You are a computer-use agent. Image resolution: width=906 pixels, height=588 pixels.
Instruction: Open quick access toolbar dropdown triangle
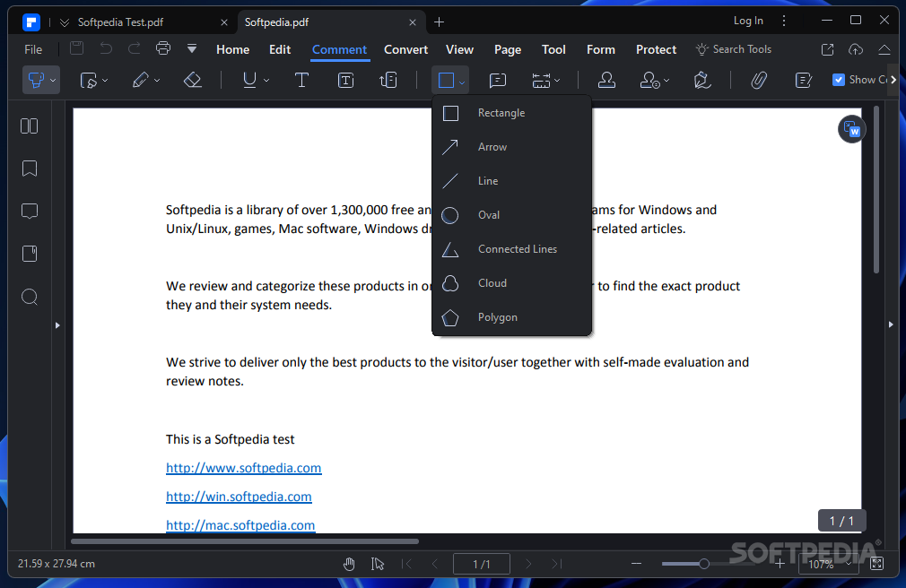[192, 48]
